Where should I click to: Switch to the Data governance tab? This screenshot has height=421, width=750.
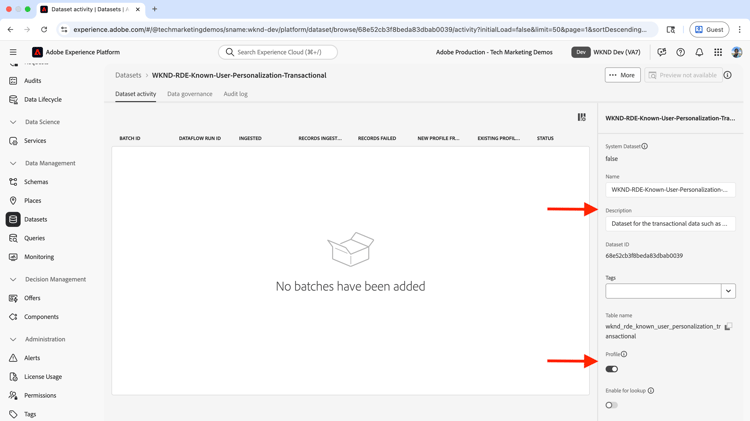[x=189, y=94]
